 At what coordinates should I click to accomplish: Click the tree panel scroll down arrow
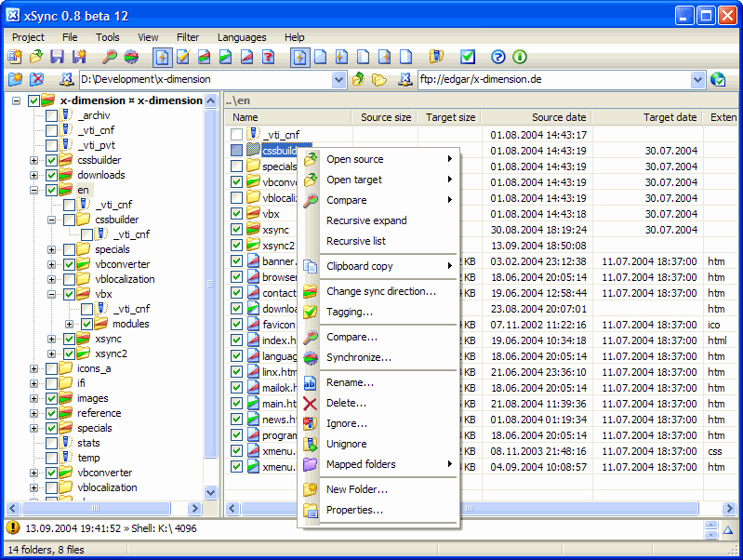[211, 492]
